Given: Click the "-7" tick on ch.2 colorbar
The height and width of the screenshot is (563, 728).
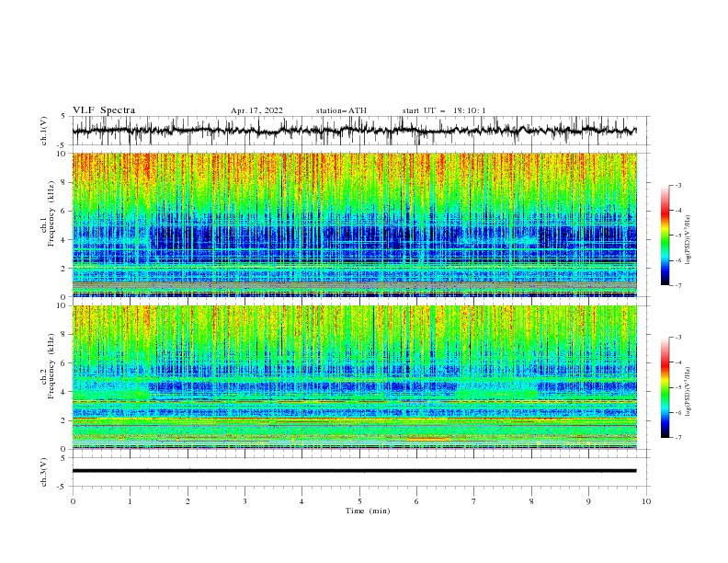Looking at the screenshot, I should tap(678, 438).
